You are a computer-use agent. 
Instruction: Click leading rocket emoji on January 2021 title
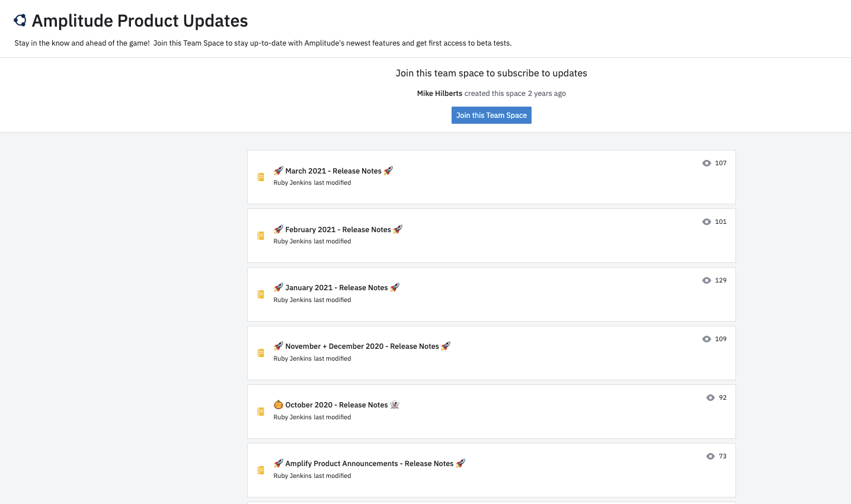tap(279, 288)
